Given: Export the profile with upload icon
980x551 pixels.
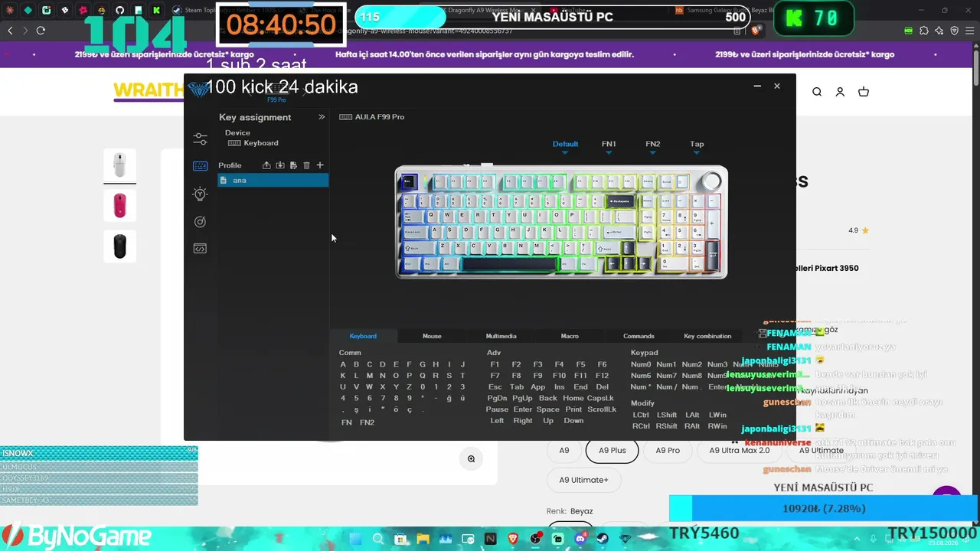Looking at the screenshot, I should pos(266,165).
